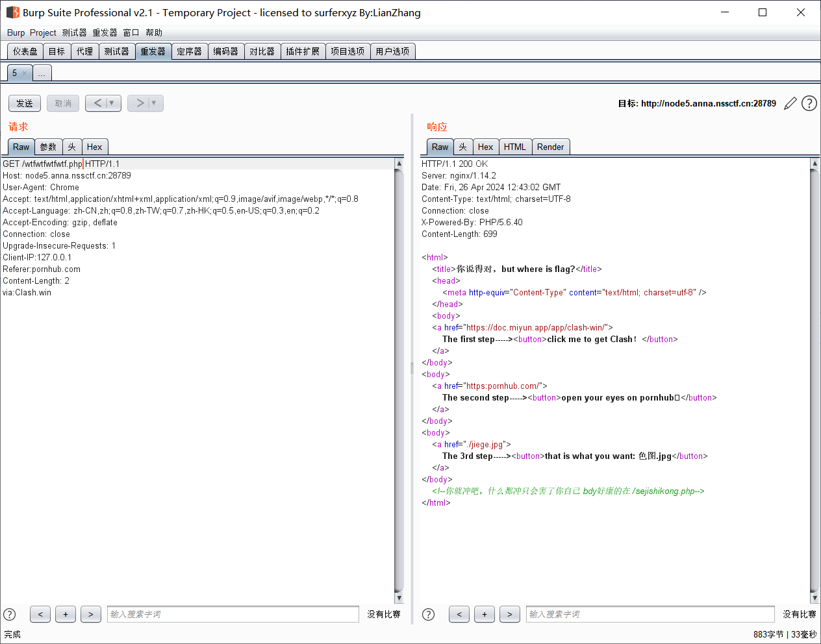Go to previous request in history

(97, 103)
